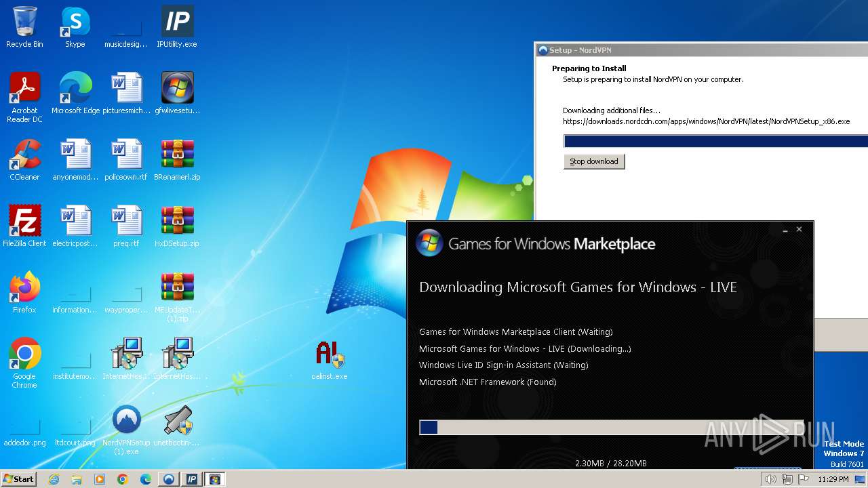Click 'Microsoft .NET Framework (Found)' text

tap(488, 382)
